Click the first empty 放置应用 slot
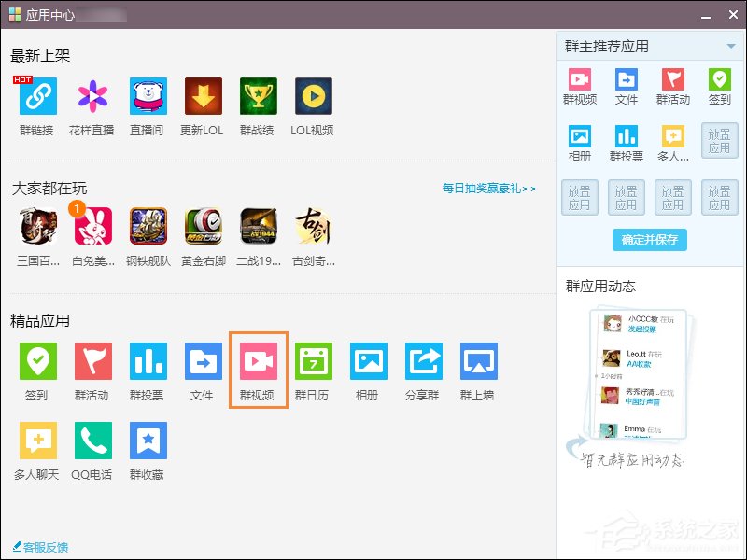 coord(718,141)
